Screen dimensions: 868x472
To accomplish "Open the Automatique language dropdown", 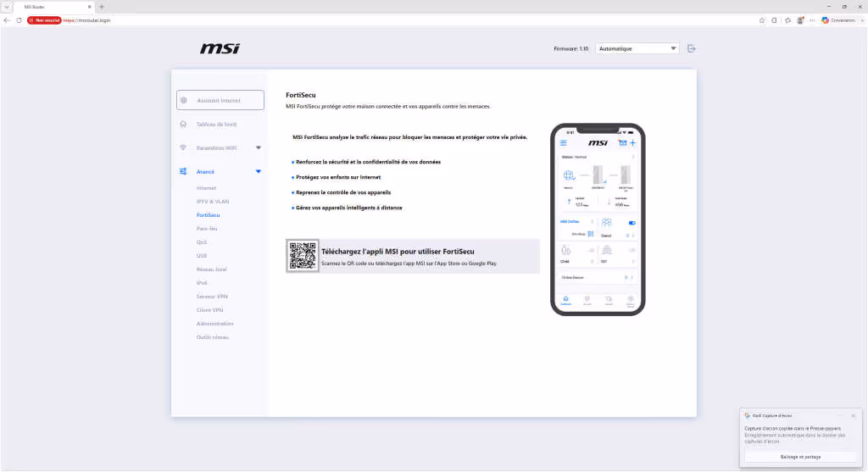I will click(x=637, y=48).
